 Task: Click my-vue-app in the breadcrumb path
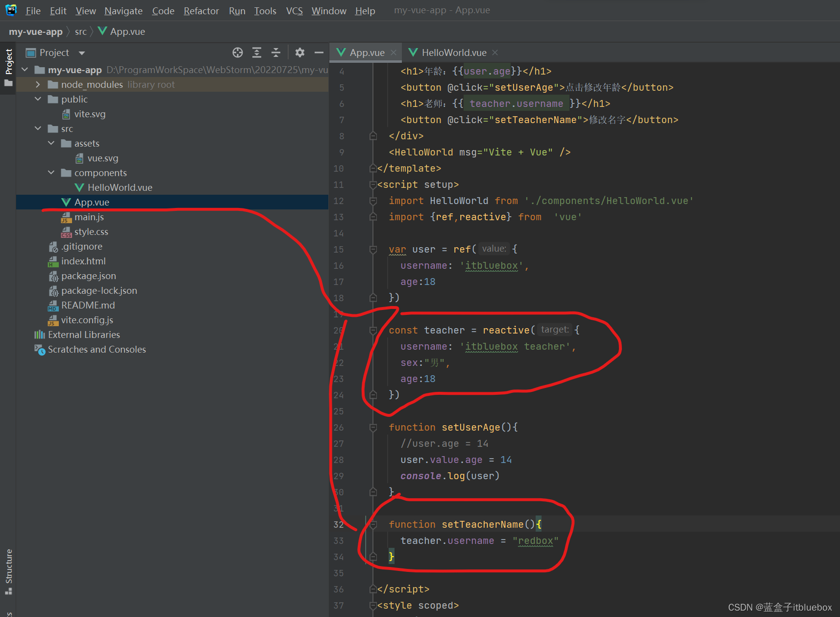pyautogui.click(x=36, y=31)
